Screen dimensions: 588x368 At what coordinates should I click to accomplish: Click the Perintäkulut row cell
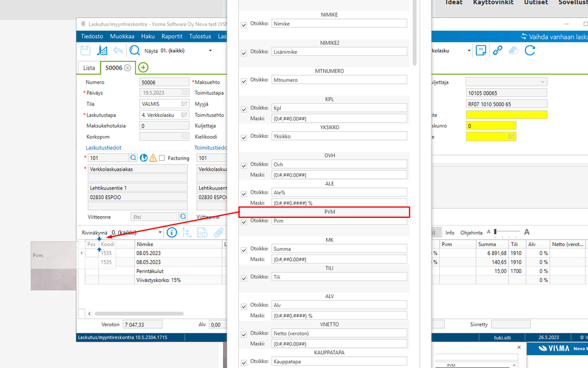pos(178,271)
